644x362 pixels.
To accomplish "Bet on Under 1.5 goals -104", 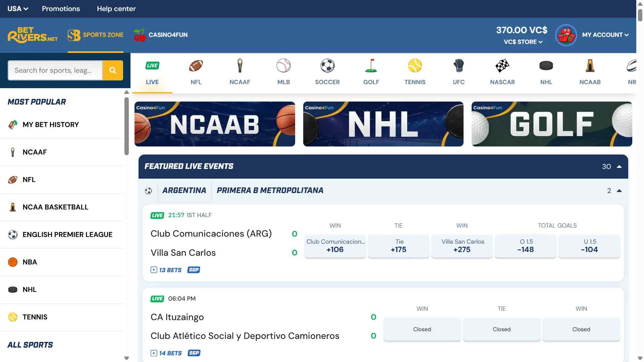I will (589, 246).
